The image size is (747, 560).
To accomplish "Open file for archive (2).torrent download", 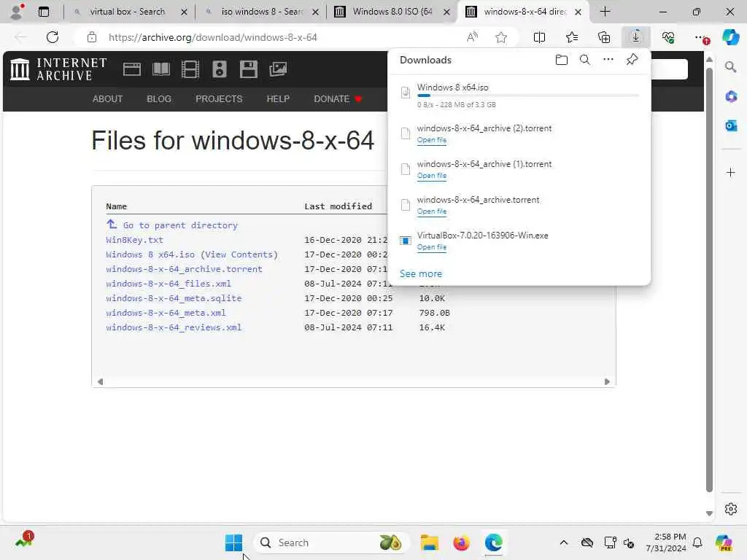I will tap(432, 140).
